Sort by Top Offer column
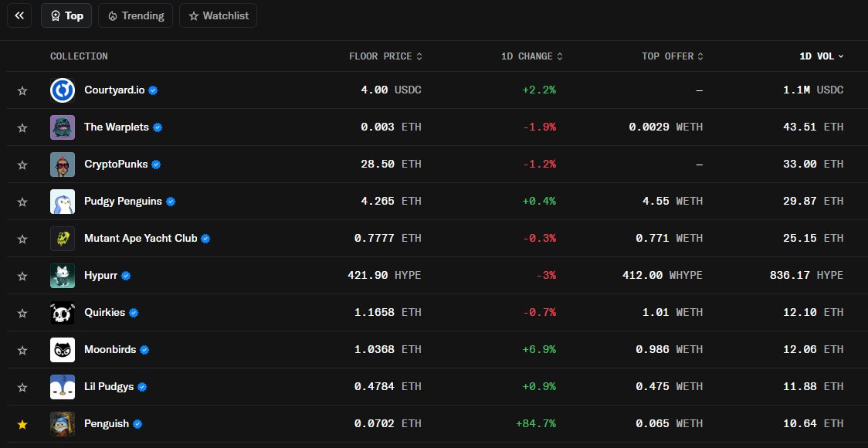Viewport: 868px width, 448px height. point(672,56)
